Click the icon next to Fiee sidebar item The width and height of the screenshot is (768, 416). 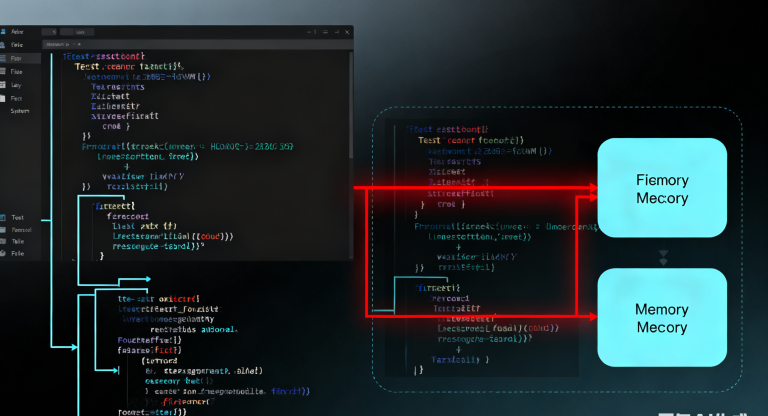[5, 46]
